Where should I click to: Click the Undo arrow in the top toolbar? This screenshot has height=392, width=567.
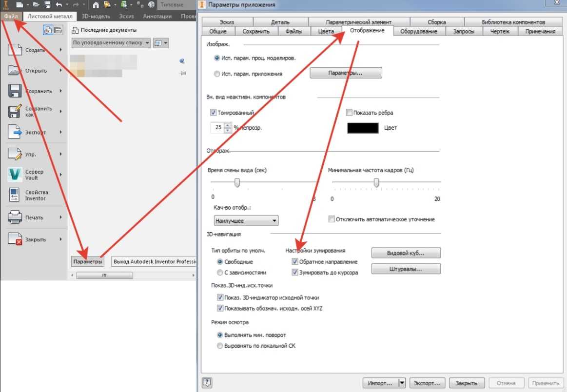pyautogui.click(x=59, y=5)
